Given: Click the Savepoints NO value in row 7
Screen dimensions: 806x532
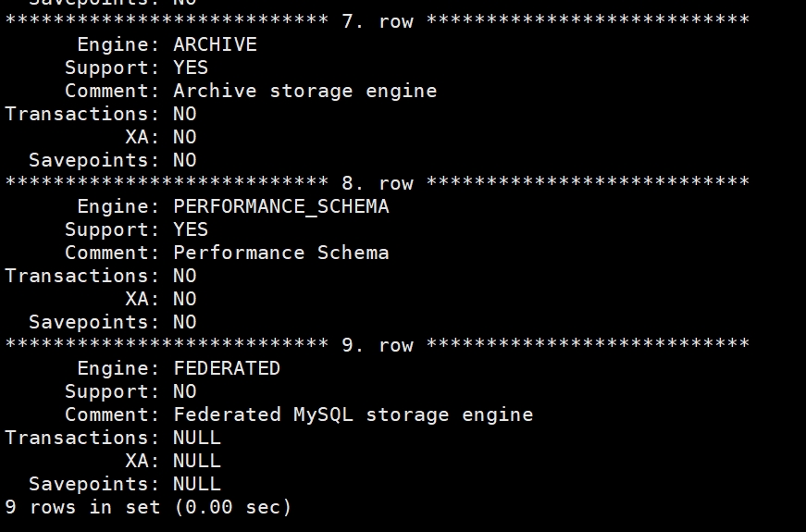Looking at the screenshot, I should coord(185,160).
